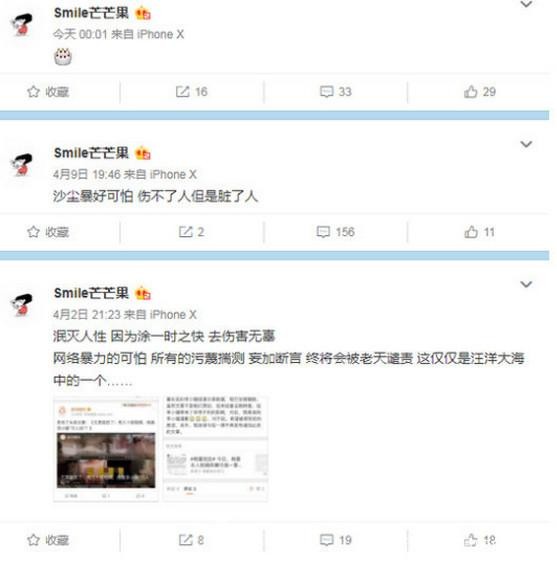Open the first attached screenshot thumbnail
This screenshot has height=566, width=557.
click(x=106, y=449)
